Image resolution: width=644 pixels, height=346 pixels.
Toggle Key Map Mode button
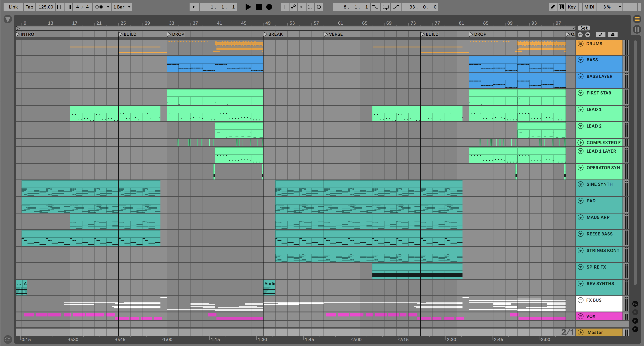(x=571, y=7)
